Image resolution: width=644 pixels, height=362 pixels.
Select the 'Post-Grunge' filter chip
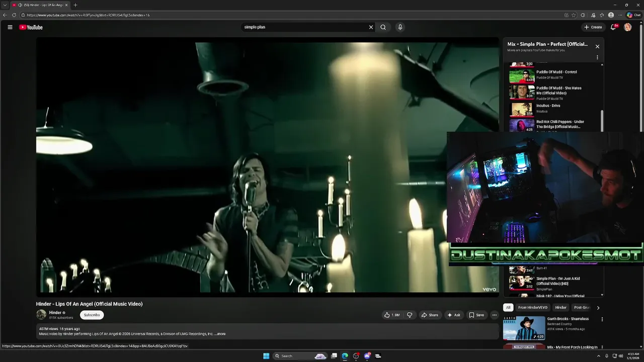[582, 308]
